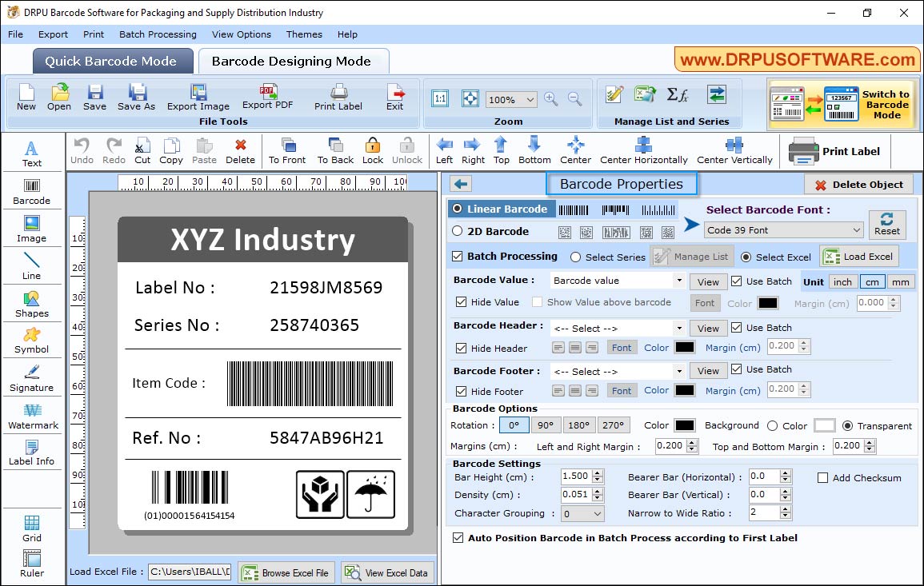This screenshot has width=924, height=586.
Task: Uncheck Hide Value option
Action: click(x=460, y=302)
